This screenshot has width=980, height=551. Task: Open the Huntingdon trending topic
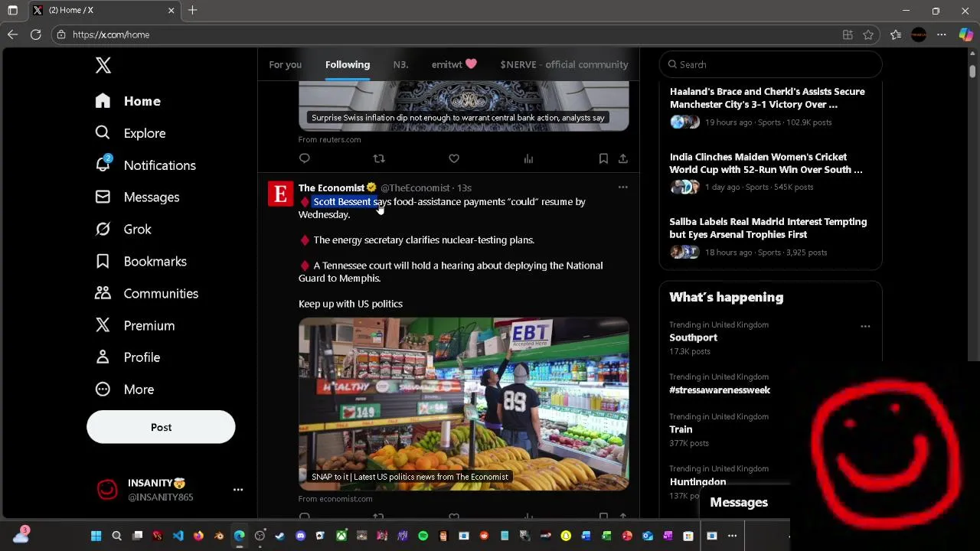coord(697,482)
